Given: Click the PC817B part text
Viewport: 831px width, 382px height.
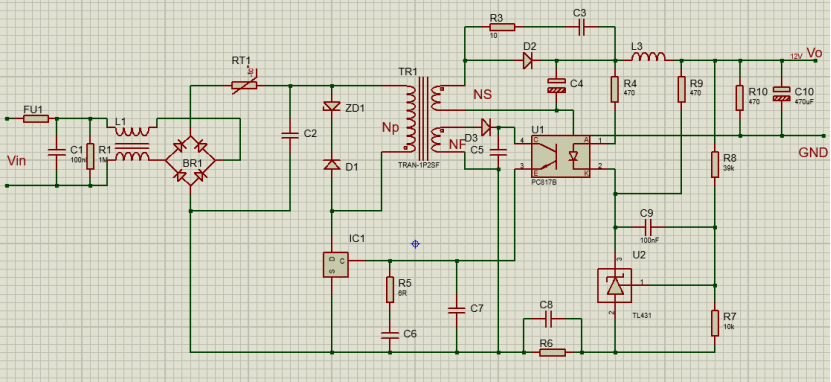Looking at the screenshot, I should [544, 181].
